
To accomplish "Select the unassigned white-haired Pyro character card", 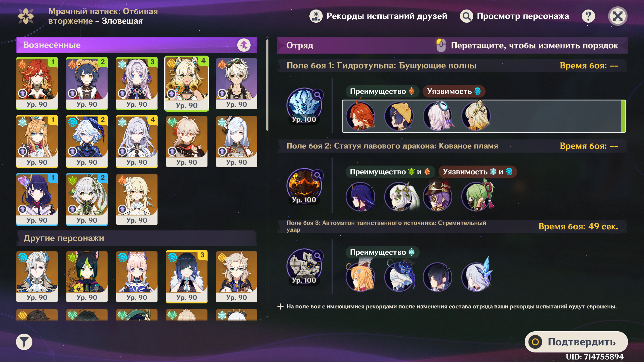I will pyautogui.click(x=236, y=83).
